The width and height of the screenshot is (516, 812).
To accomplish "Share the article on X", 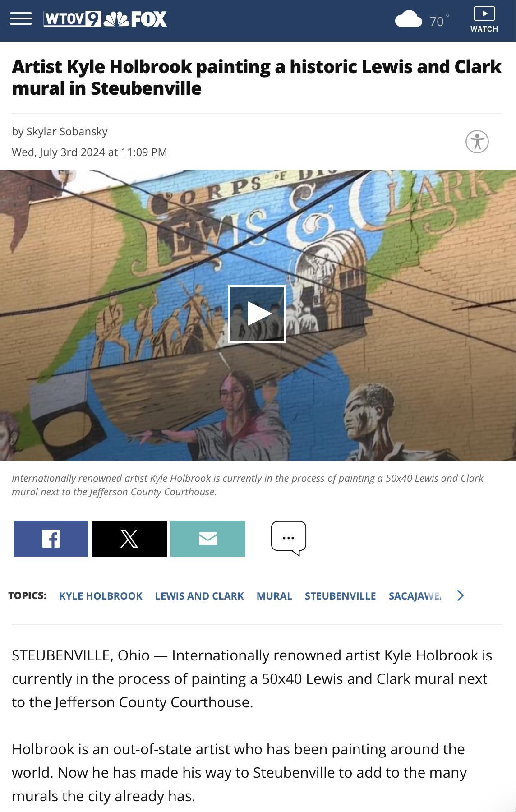I will [x=129, y=539].
